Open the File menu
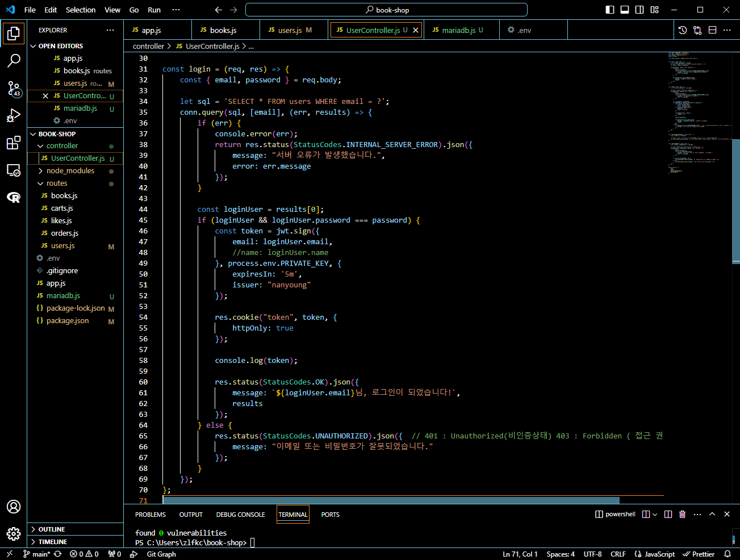 tap(30, 10)
